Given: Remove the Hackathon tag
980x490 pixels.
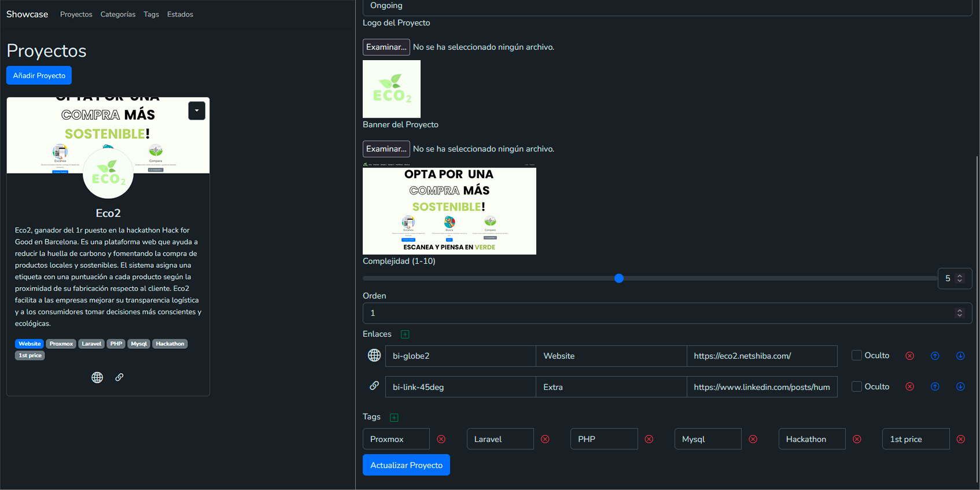Looking at the screenshot, I should tap(857, 439).
